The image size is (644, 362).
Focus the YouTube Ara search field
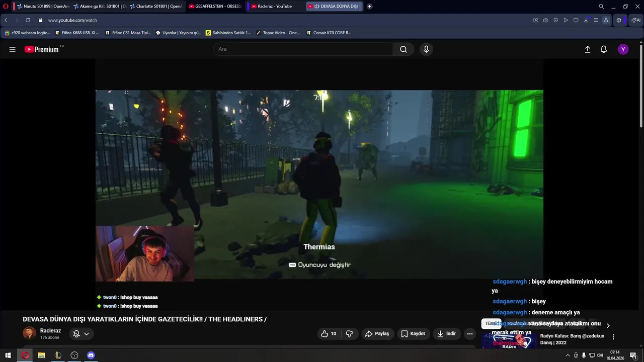pos(303,49)
